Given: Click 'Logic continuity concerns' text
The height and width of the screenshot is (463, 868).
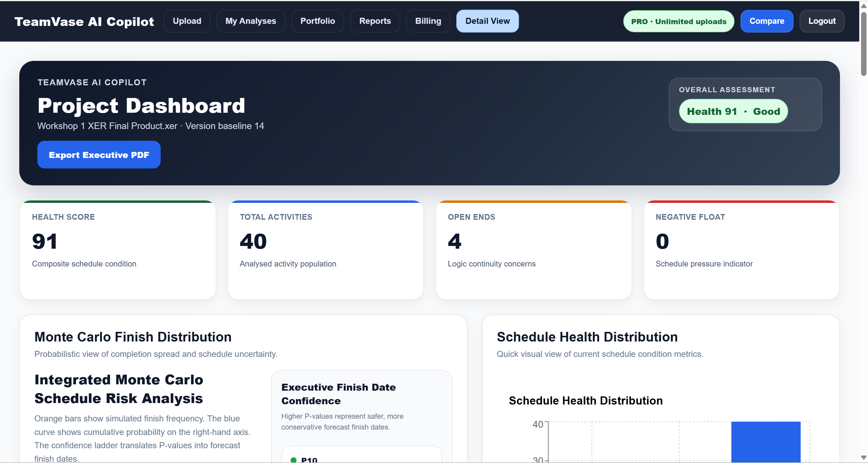Looking at the screenshot, I should (491, 264).
